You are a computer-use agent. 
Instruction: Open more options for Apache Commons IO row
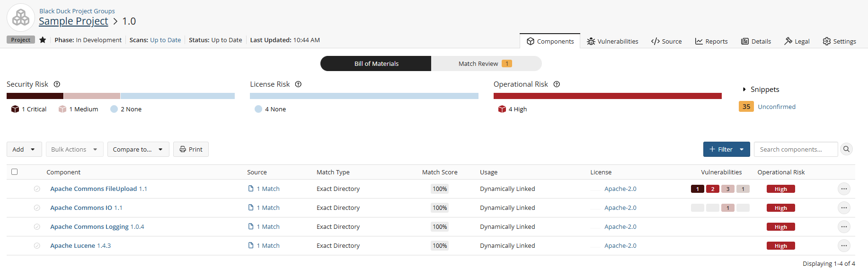point(844,208)
